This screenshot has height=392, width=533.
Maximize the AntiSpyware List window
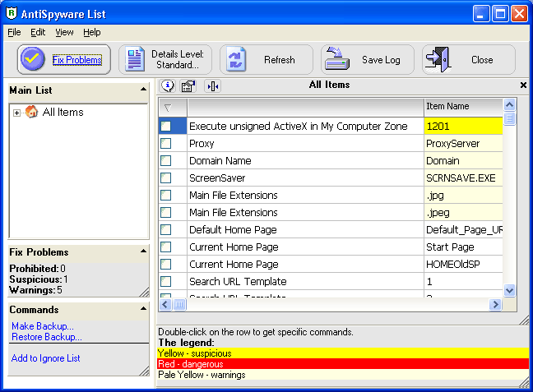point(500,14)
